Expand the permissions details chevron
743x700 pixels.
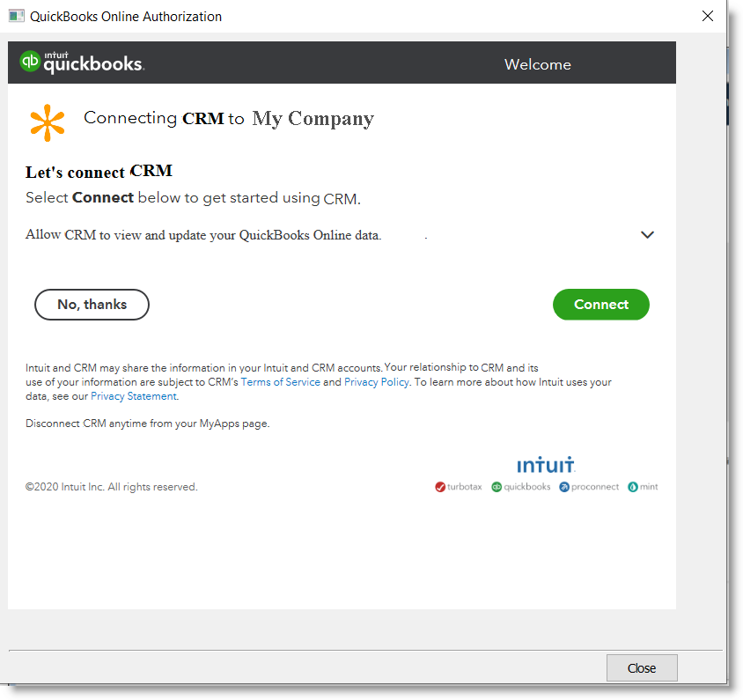[x=647, y=235]
